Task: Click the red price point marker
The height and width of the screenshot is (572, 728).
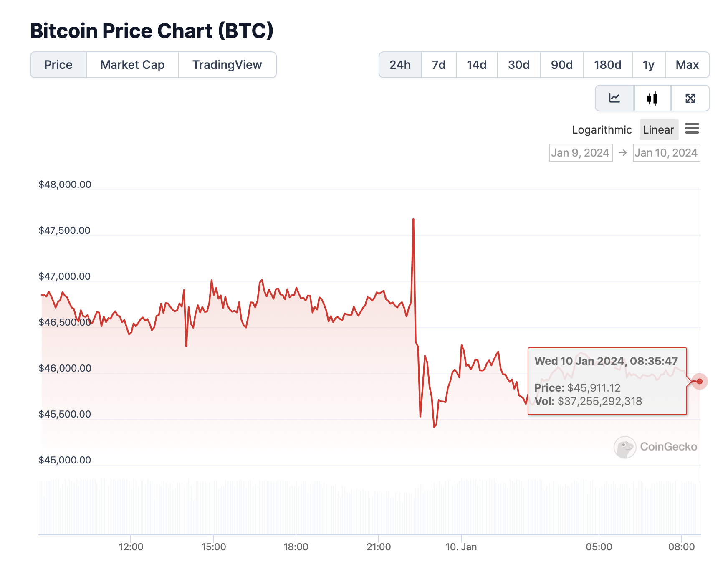Action: 700,381
